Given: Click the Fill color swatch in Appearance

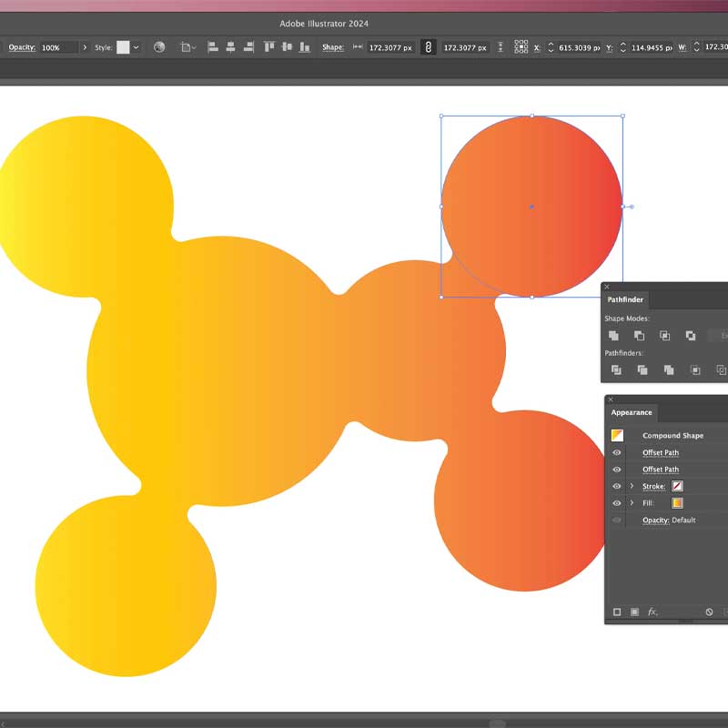Looking at the screenshot, I should click(x=677, y=502).
